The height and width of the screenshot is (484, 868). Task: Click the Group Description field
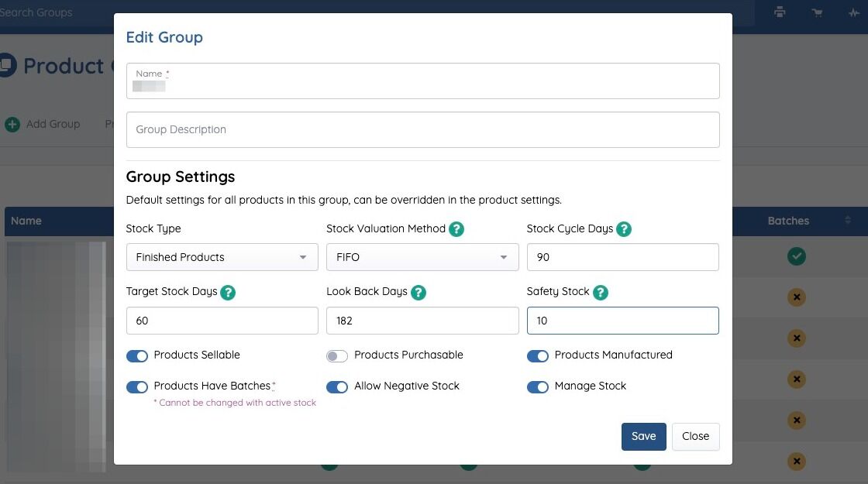pos(422,130)
